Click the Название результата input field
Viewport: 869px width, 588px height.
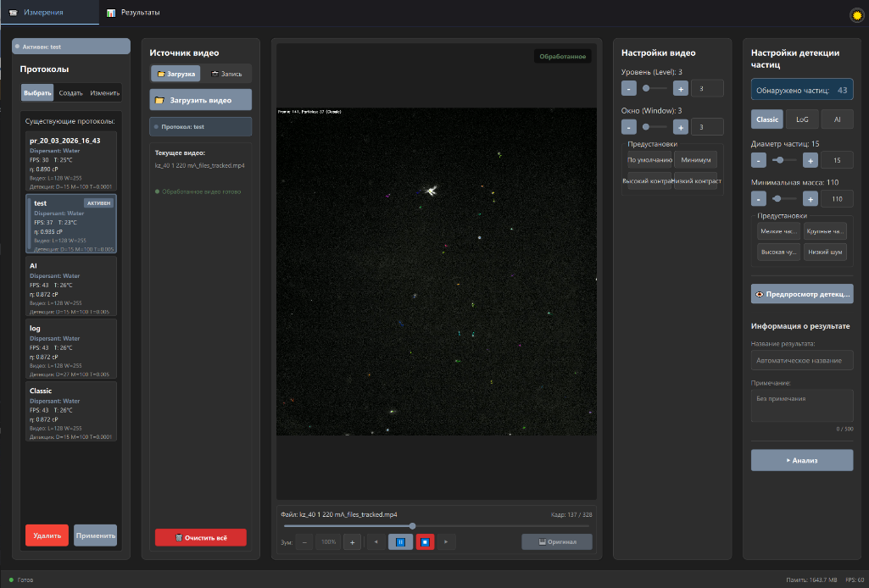pos(802,360)
